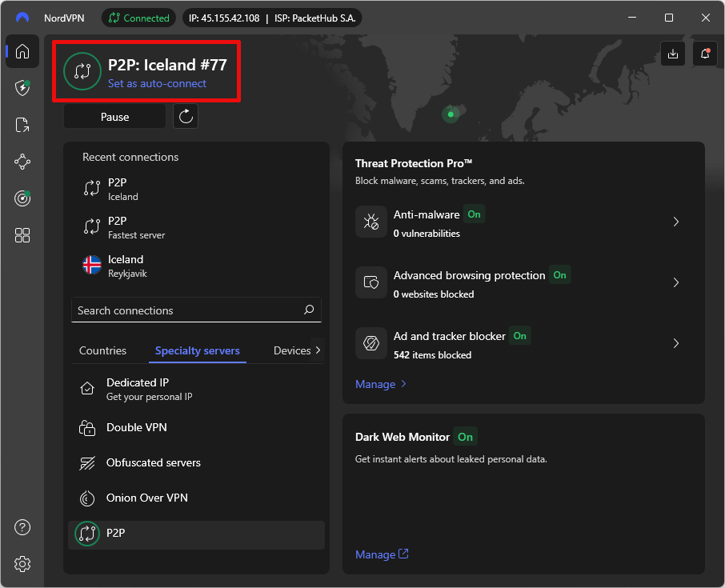Expand Ad and tracker blocker details
Viewport: 725px width, 588px height.
(x=675, y=343)
